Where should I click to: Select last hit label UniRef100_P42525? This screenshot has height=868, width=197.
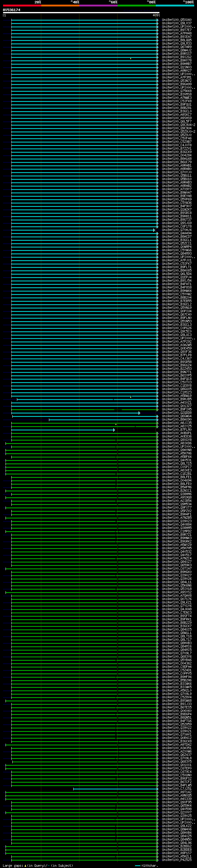pyautogui.click(x=176, y=860)
